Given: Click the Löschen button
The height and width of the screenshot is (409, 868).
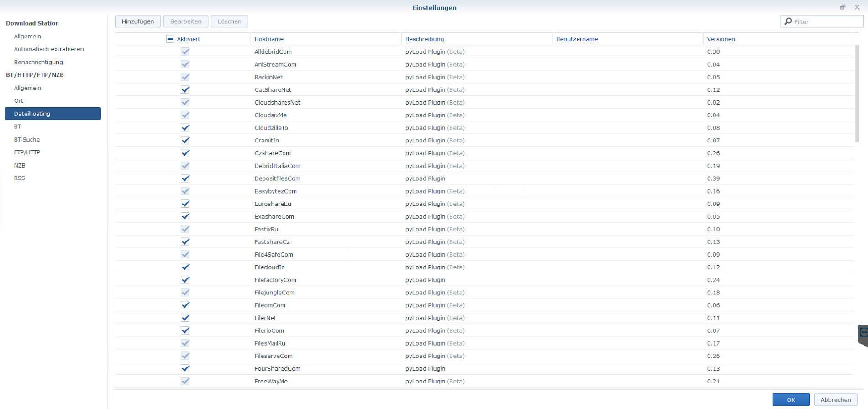Looking at the screenshot, I should pos(230,21).
